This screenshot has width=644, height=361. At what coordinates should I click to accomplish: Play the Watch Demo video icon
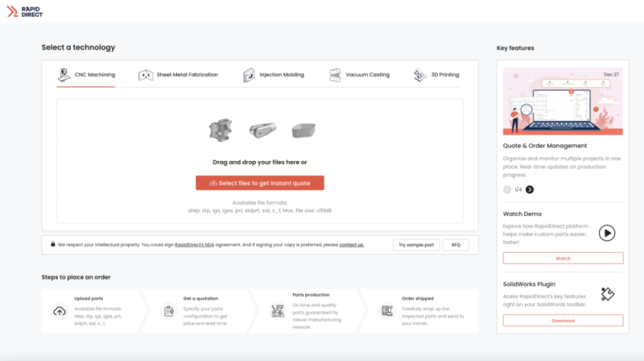pyautogui.click(x=607, y=233)
